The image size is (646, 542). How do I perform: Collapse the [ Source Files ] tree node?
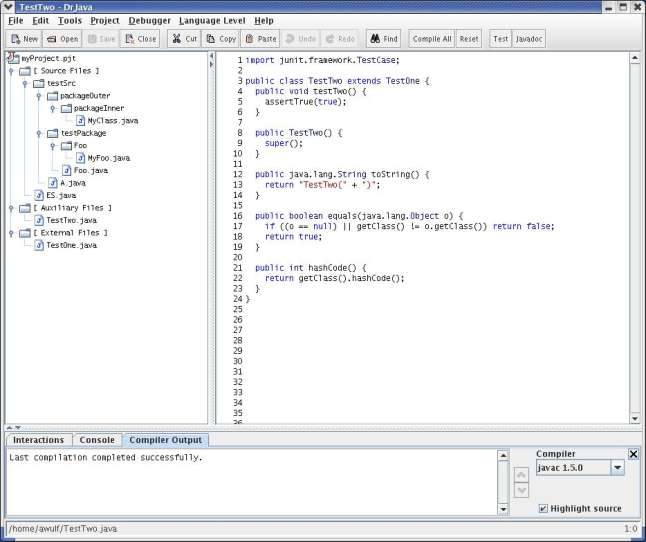coord(11,72)
